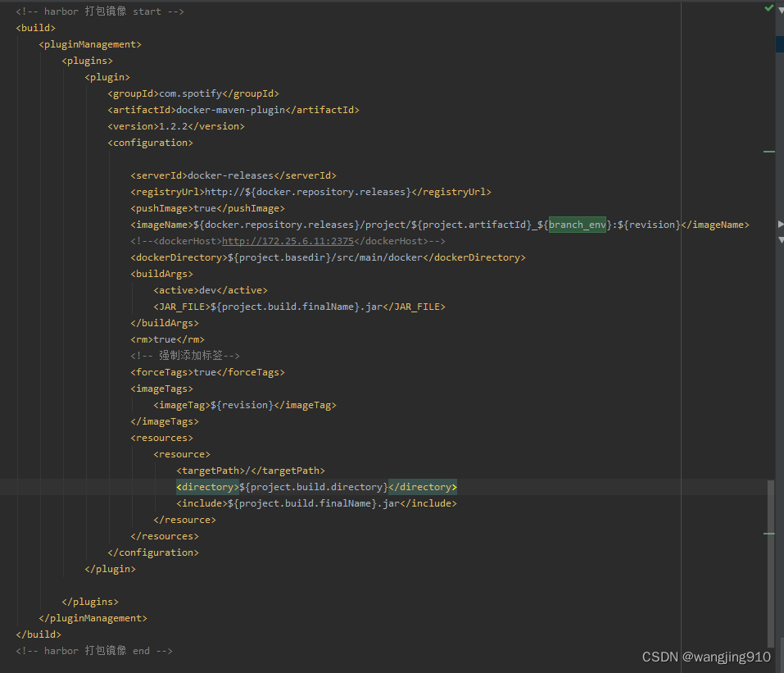This screenshot has height=673, width=784.
Task: Click the green stripe mark beside the closing resources line
Action: tap(769, 534)
